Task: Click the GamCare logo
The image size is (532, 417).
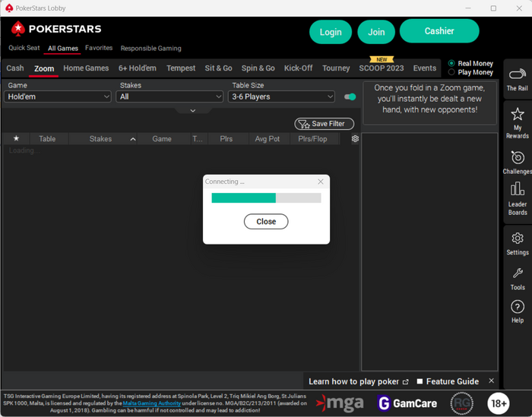Action: (407, 403)
